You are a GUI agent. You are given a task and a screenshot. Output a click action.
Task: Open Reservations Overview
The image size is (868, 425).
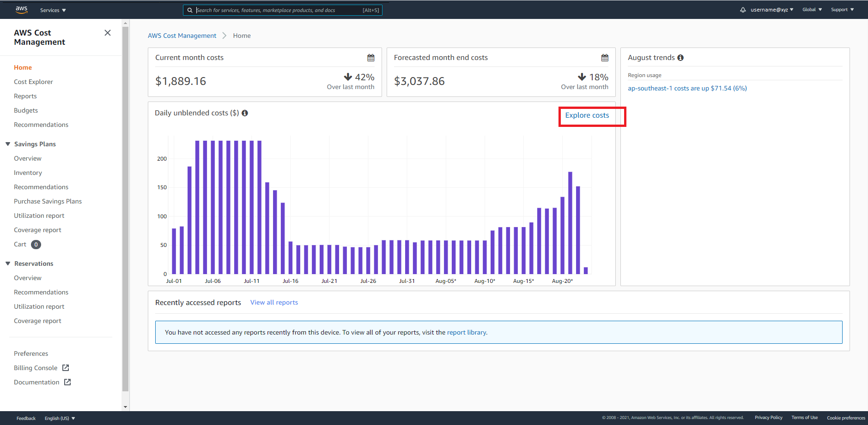tap(28, 278)
